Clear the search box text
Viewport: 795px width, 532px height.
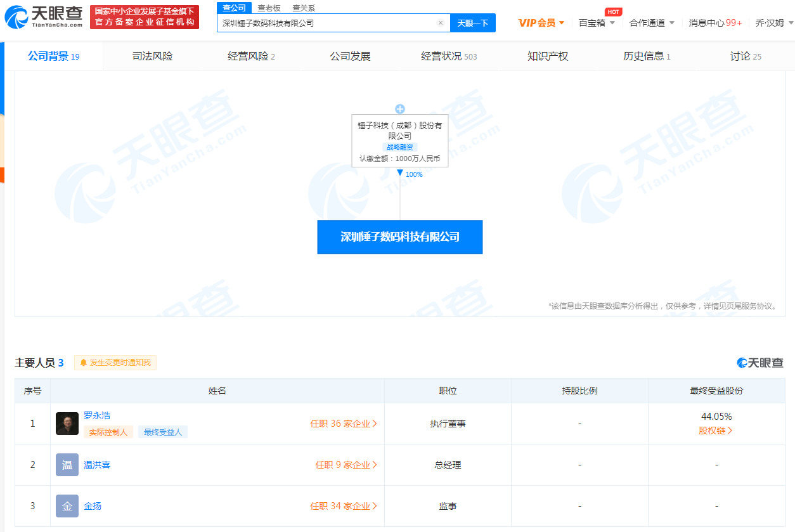click(441, 23)
